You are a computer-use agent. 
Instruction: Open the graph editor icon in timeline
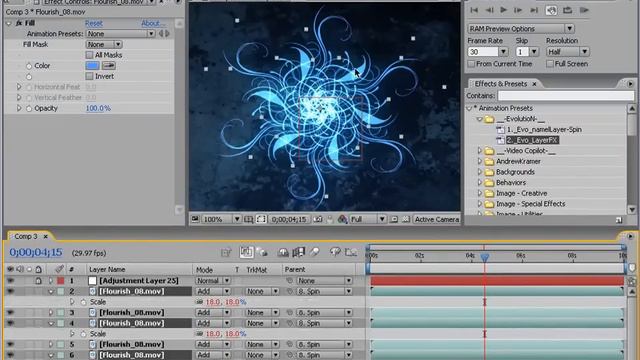[x=351, y=253]
